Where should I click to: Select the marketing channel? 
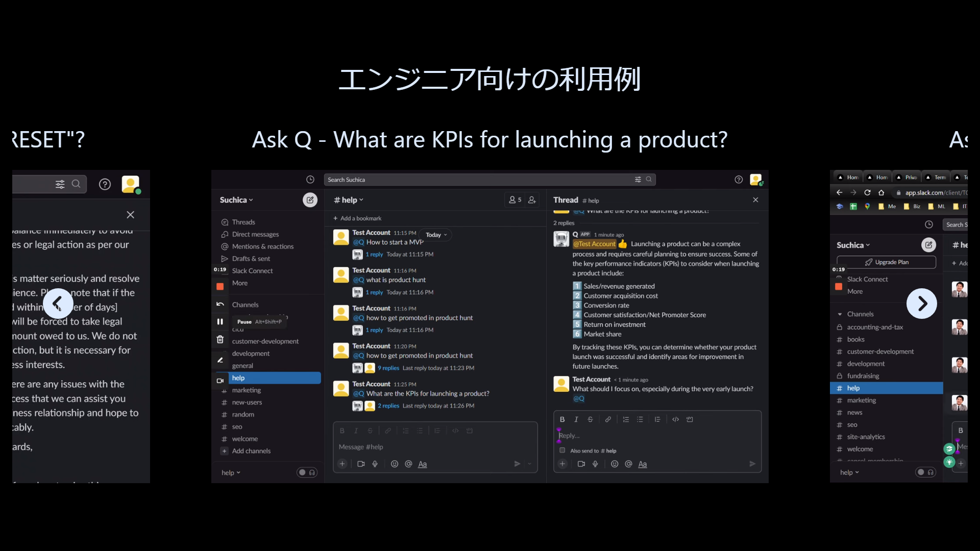246,390
